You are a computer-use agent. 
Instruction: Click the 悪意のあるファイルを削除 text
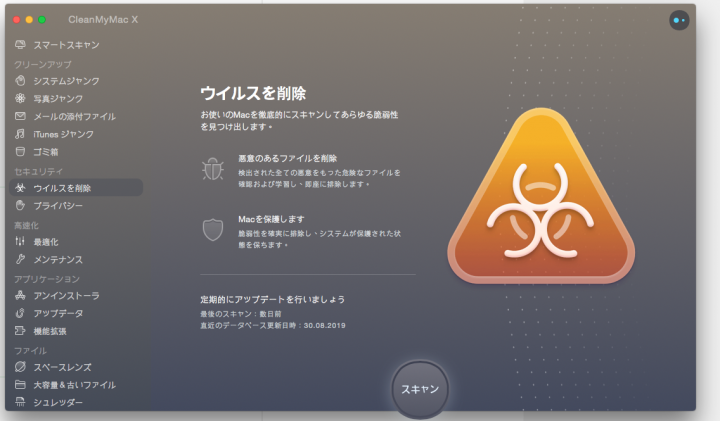287,158
